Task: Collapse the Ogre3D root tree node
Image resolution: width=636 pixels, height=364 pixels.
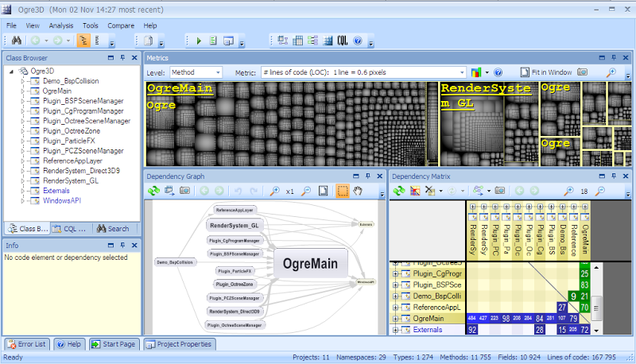Action: [11, 72]
